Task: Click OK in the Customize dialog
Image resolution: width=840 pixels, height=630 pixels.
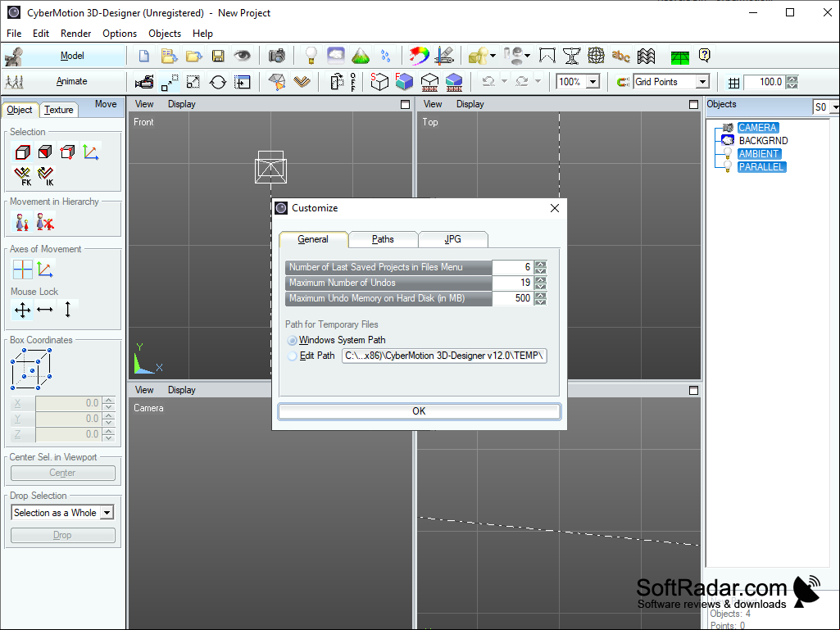Action: (x=419, y=411)
